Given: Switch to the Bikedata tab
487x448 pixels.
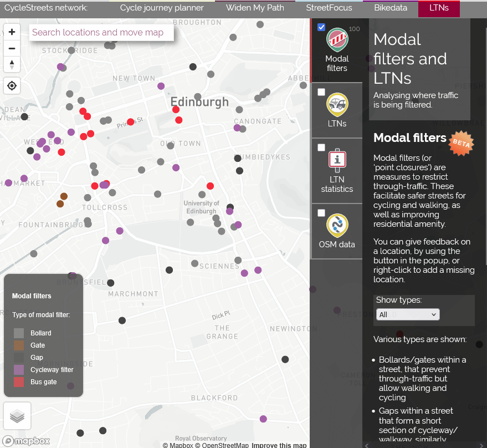Looking at the screenshot, I should 390,8.
